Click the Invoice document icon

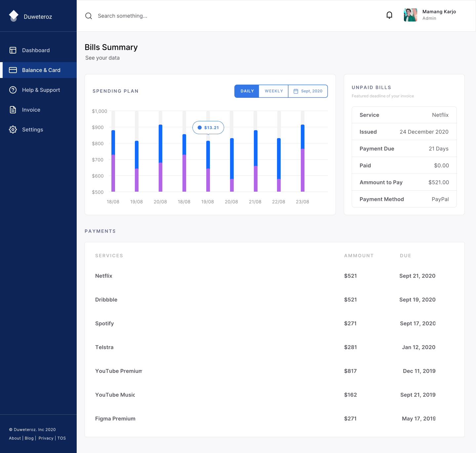tap(13, 110)
